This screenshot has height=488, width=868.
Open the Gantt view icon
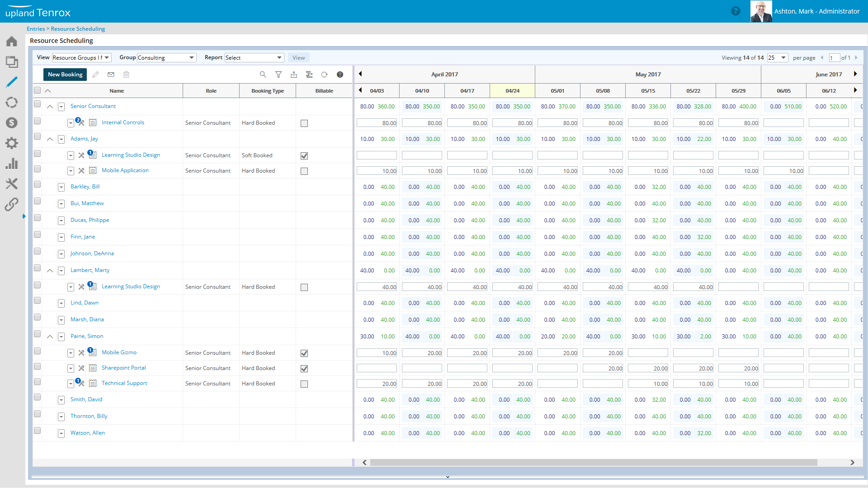309,75
